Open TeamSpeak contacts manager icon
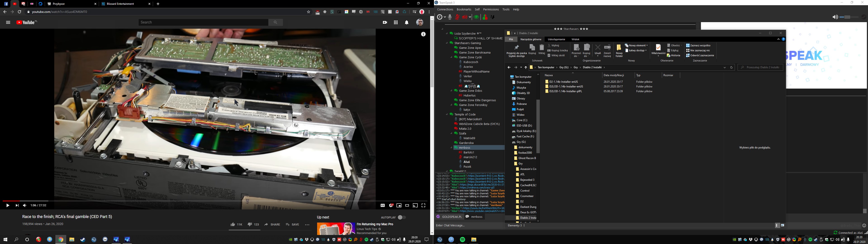The height and width of the screenshot is (244, 868). point(485,17)
